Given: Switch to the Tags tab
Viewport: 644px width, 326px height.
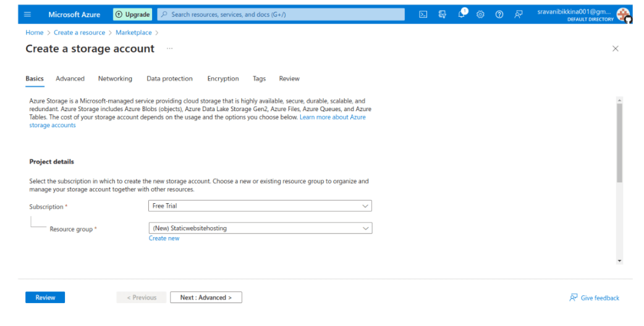Looking at the screenshot, I should (259, 79).
